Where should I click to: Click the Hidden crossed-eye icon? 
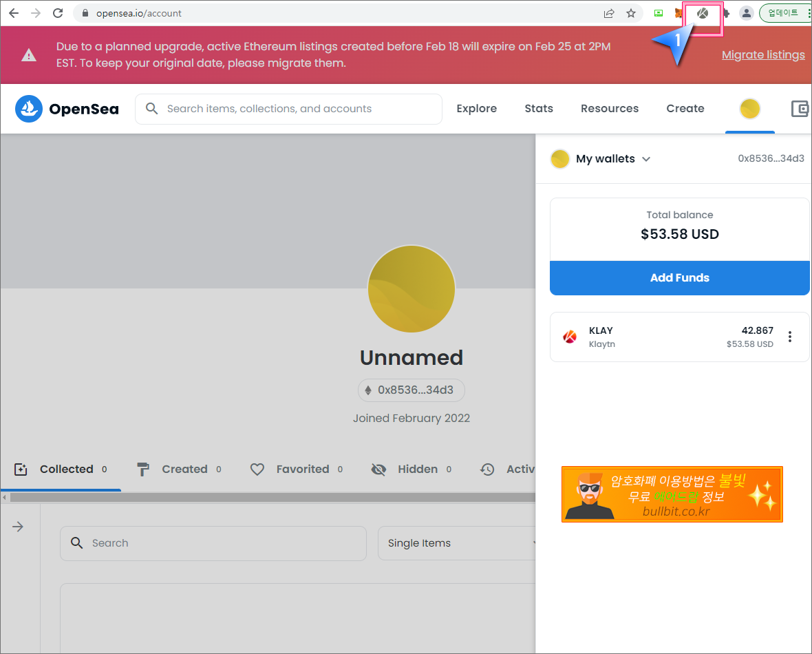click(x=378, y=470)
